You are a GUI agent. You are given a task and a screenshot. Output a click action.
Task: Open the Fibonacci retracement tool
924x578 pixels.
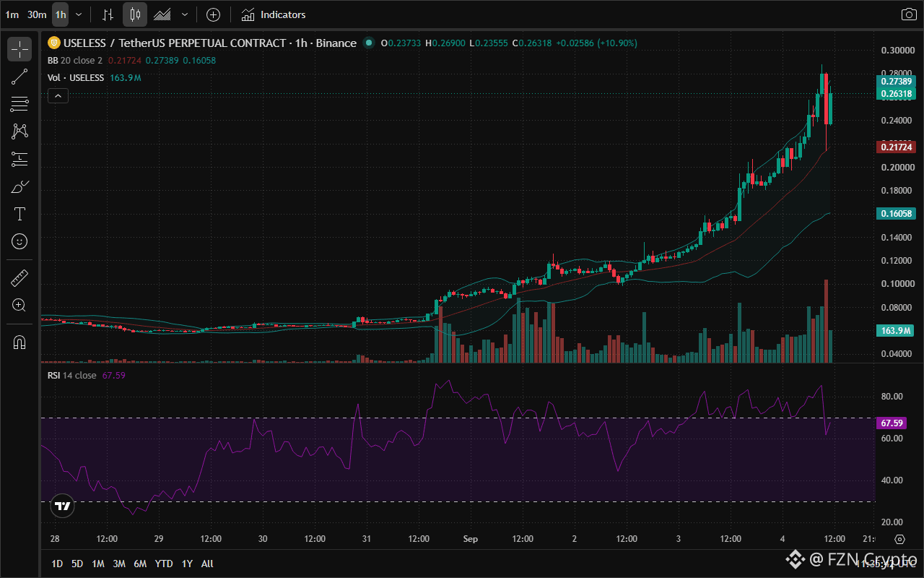19,104
